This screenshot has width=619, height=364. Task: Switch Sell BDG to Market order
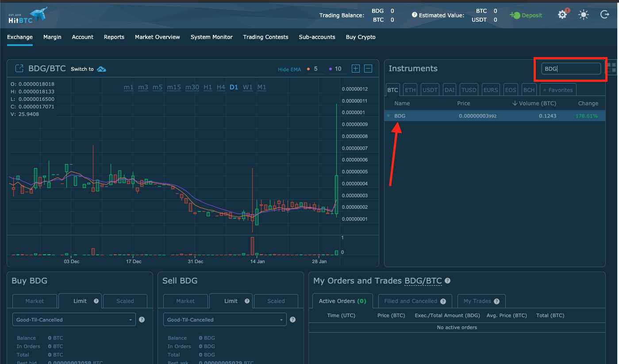coord(185,301)
